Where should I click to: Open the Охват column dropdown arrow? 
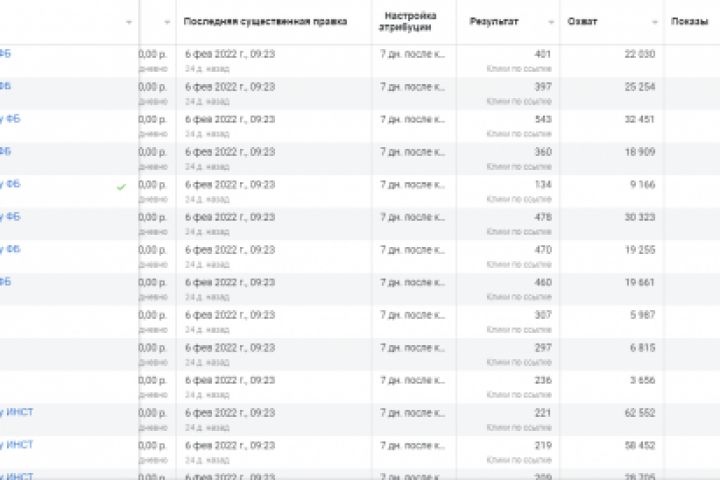[652, 22]
